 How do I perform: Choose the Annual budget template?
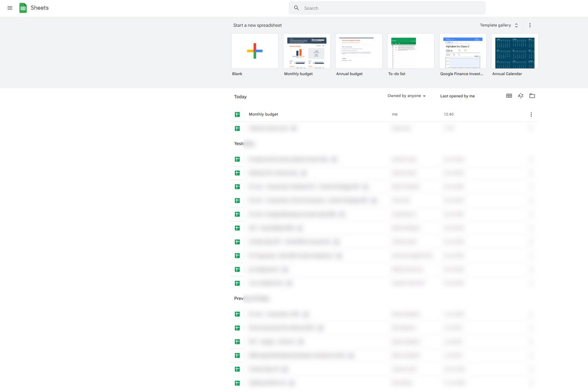358,51
